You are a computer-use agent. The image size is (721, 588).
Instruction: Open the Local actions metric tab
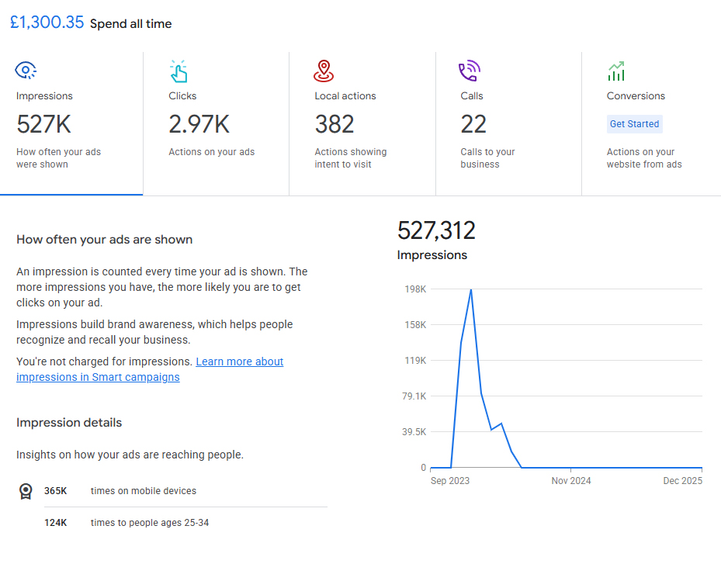(362, 124)
